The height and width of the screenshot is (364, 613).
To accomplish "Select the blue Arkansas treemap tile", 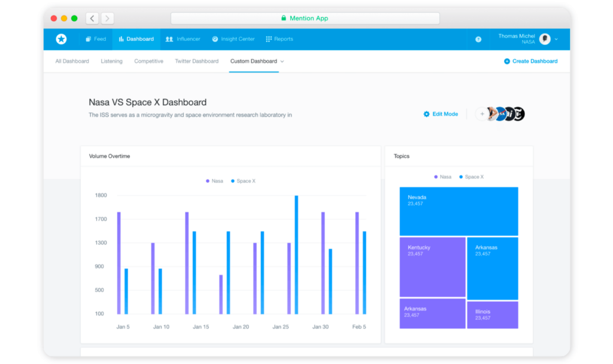I will [x=493, y=269].
